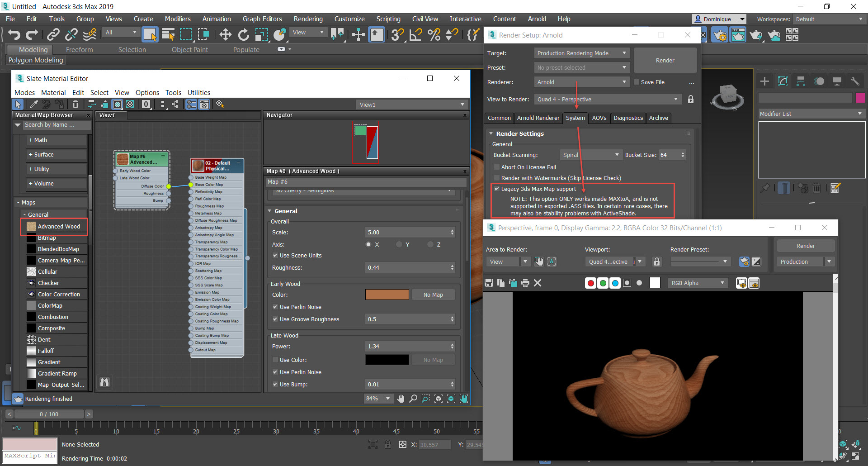Open the Target Production Rendering Mode dropdown
This screenshot has width=868, height=466.
582,53
